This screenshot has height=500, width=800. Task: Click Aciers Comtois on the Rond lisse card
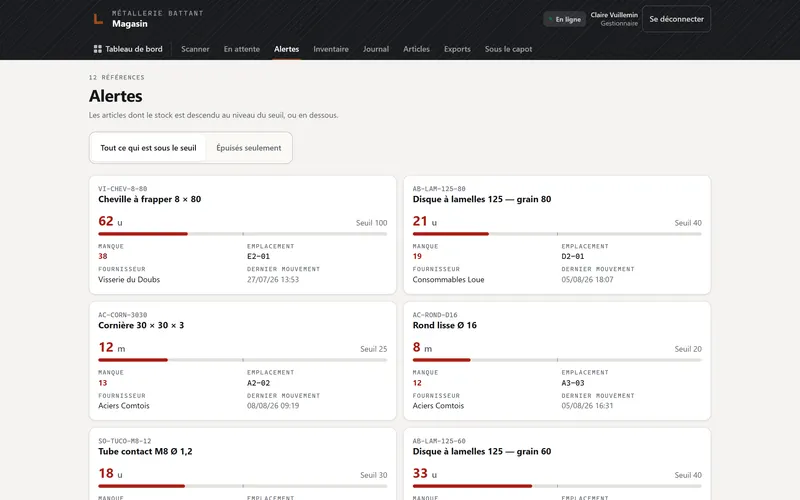click(x=438, y=406)
